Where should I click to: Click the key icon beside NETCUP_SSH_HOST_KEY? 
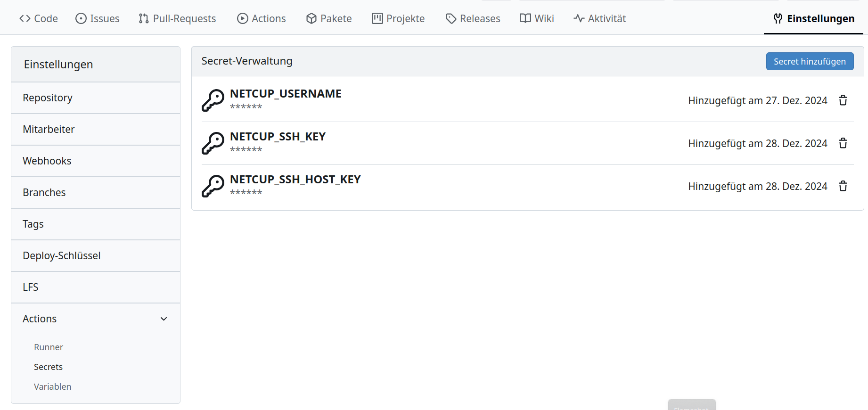[213, 186]
